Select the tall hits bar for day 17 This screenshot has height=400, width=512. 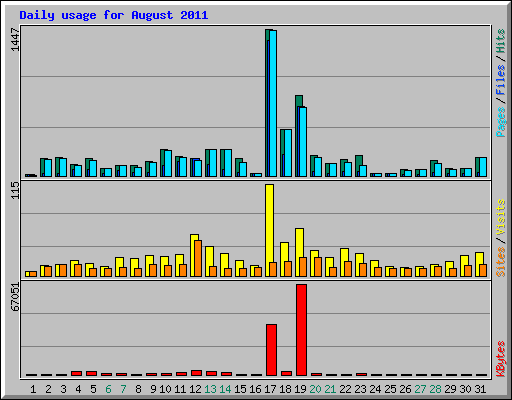pos(268,103)
